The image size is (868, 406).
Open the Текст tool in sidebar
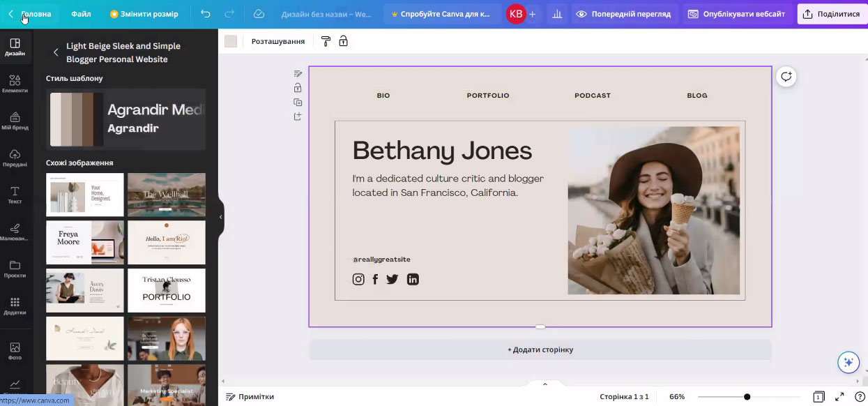coord(15,195)
